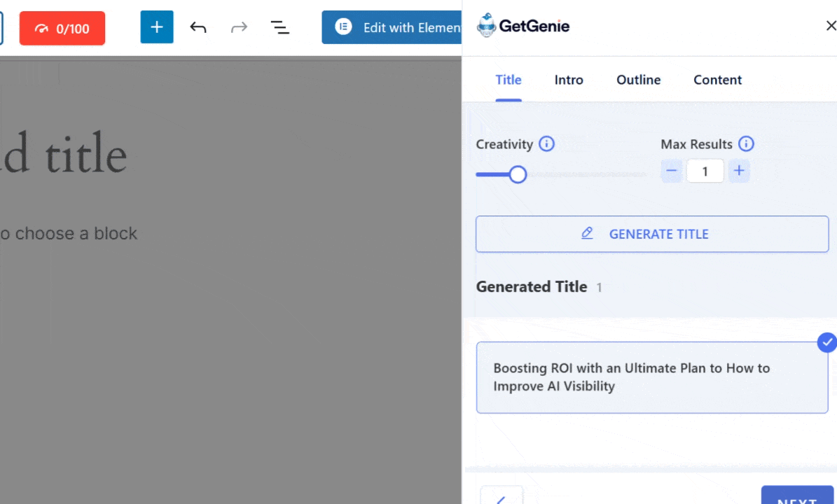This screenshot has height=504, width=837.
Task: Click the pencil icon on Generate Title
Action: click(x=587, y=233)
